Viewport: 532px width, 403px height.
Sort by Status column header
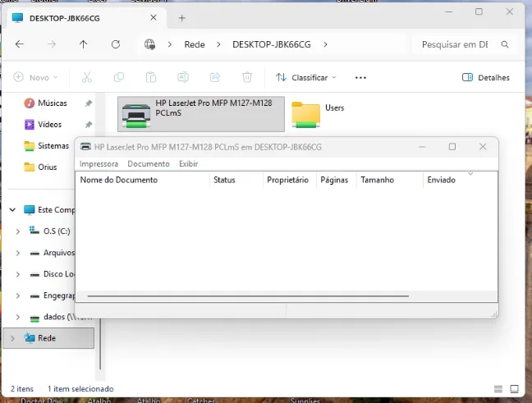236,180
